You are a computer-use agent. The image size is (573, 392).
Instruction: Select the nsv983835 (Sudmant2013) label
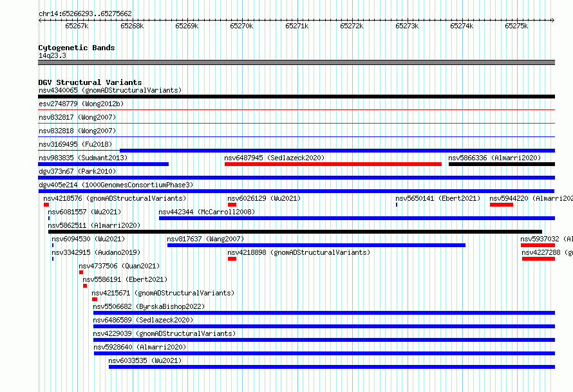(x=83, y=158)
